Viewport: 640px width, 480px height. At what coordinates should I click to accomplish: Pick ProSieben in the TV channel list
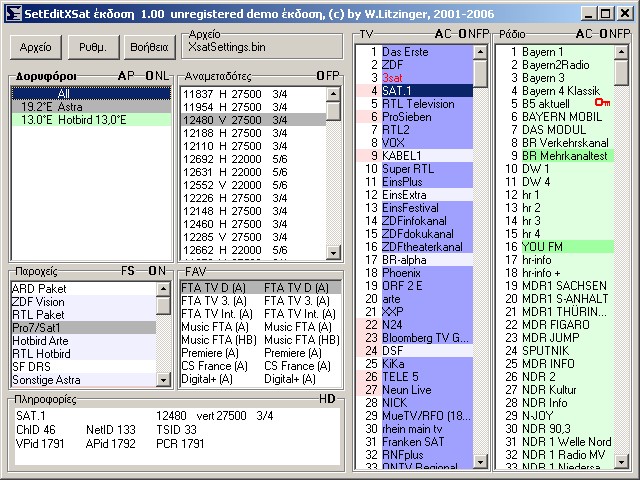[x=407, y=116]
